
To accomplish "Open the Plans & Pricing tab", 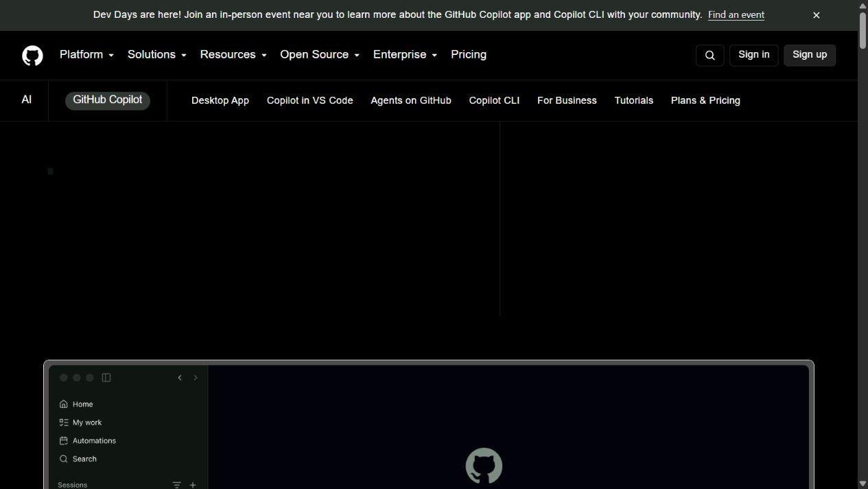I will pos(705,100).
